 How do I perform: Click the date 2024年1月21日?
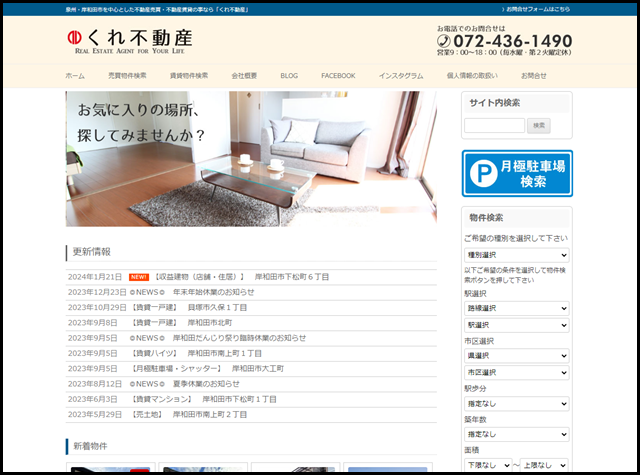click(x=95, y=277)
